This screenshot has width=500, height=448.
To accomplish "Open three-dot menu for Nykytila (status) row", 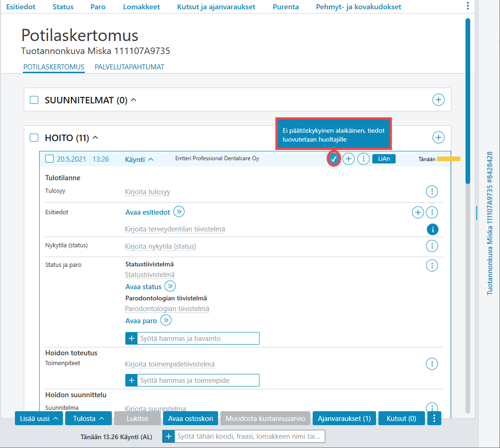I will click(x=432, y=246).
